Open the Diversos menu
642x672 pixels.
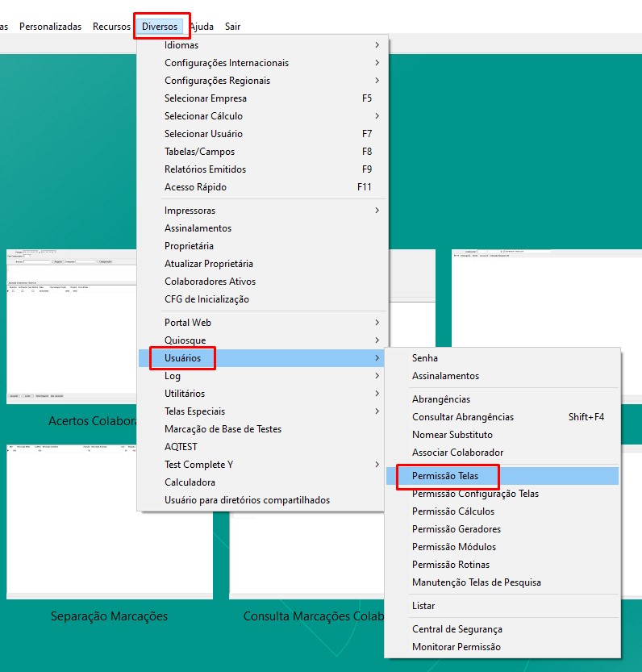tap(160, 27)
